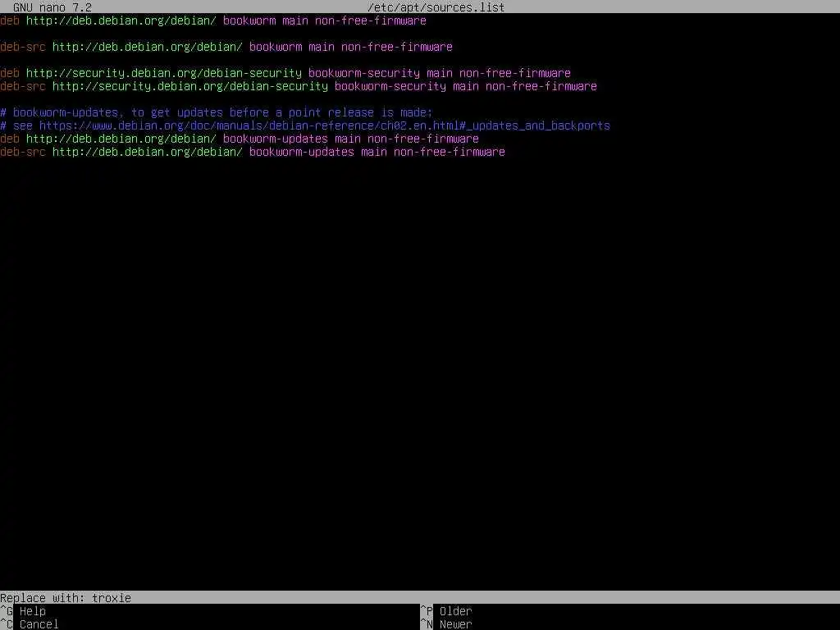The width and height of the screenshot is (840, 630).
Task: Click 'non-free-firmware' on the last deb-src line
Action: tap(450, 152)
